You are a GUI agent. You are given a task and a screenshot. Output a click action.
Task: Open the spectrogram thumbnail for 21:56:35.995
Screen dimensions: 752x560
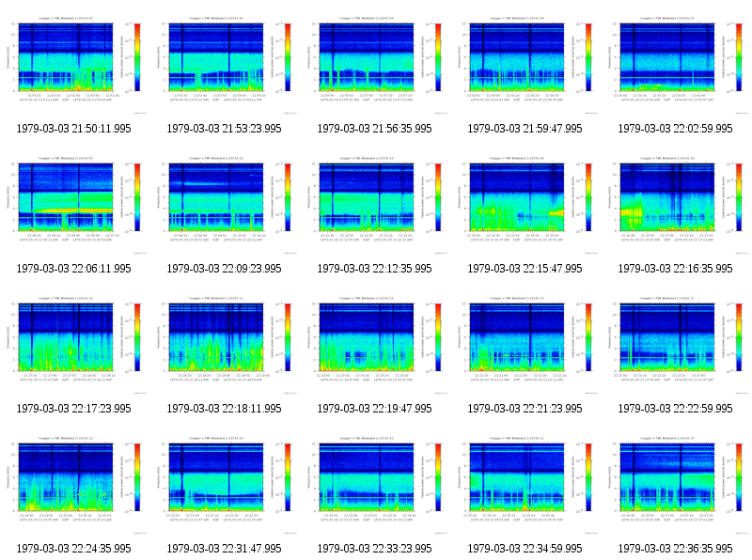pos(374,65)
